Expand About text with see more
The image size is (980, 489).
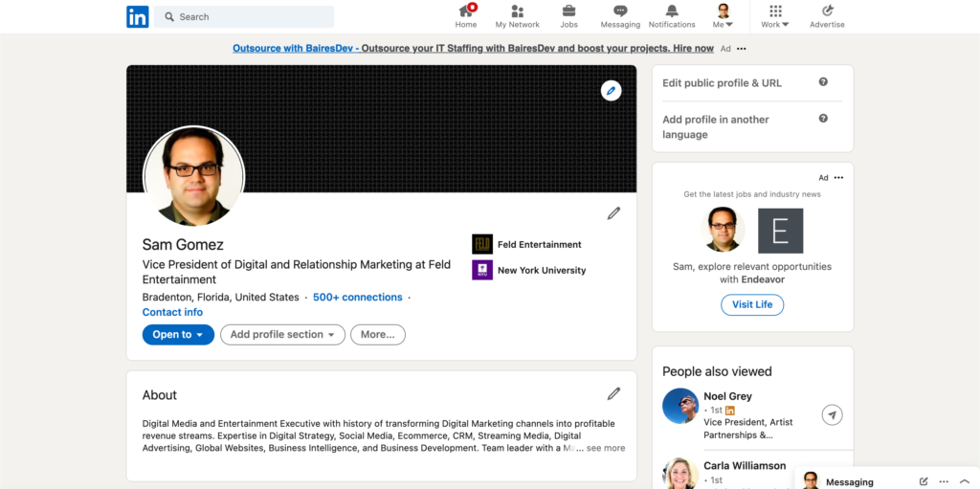pos(606,448)
